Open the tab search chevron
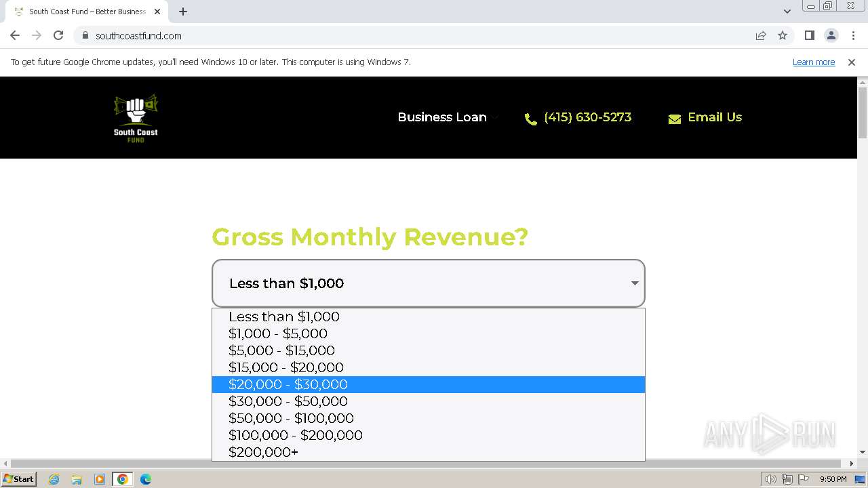Image resolution: width=868 pixels, height=488 pixels. pyautogui.click(x=787, y=12)
